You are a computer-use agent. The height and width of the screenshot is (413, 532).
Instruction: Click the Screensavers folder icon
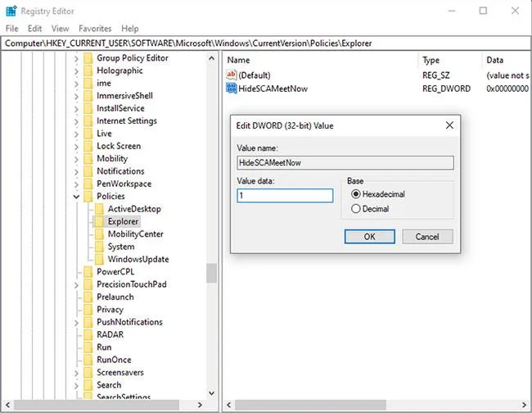coord(88,372)
